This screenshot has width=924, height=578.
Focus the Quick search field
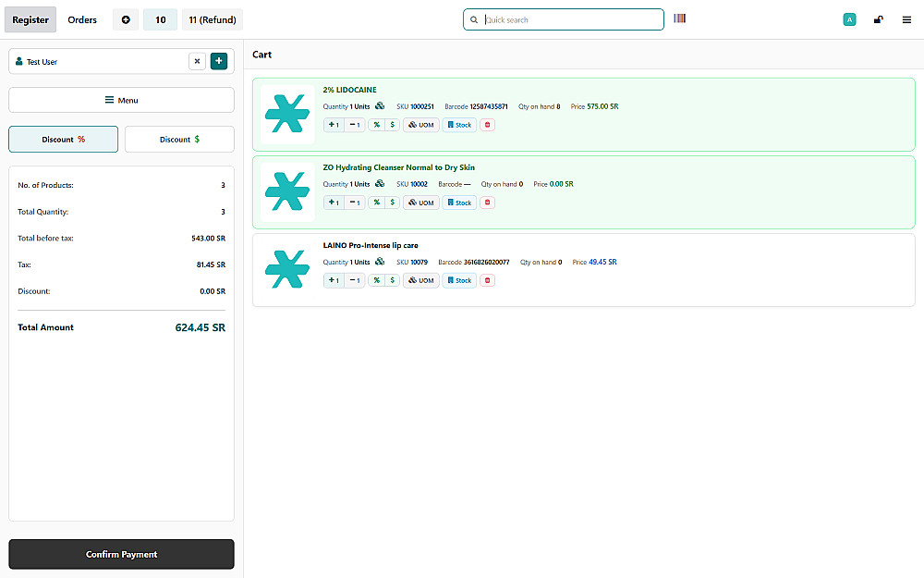564,19
